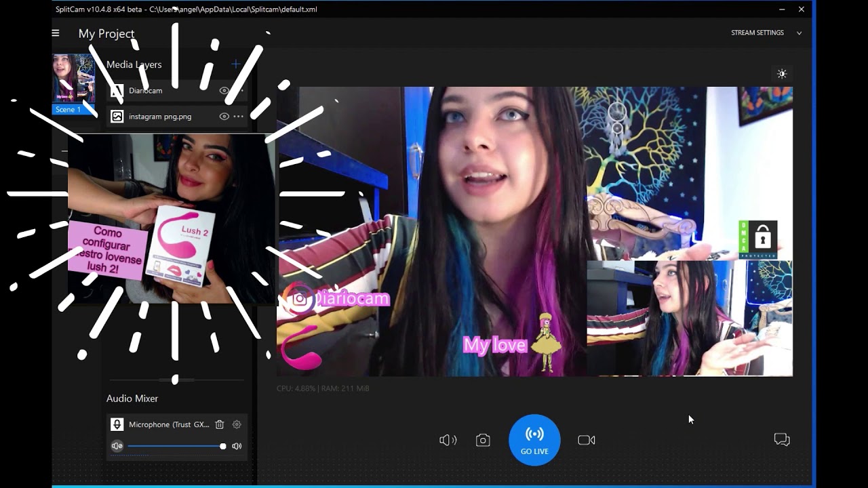Viewport: 868px width, 488px height.
Task: Open the hamburger menu beside My Project
Action: click(x=56, y=33)
